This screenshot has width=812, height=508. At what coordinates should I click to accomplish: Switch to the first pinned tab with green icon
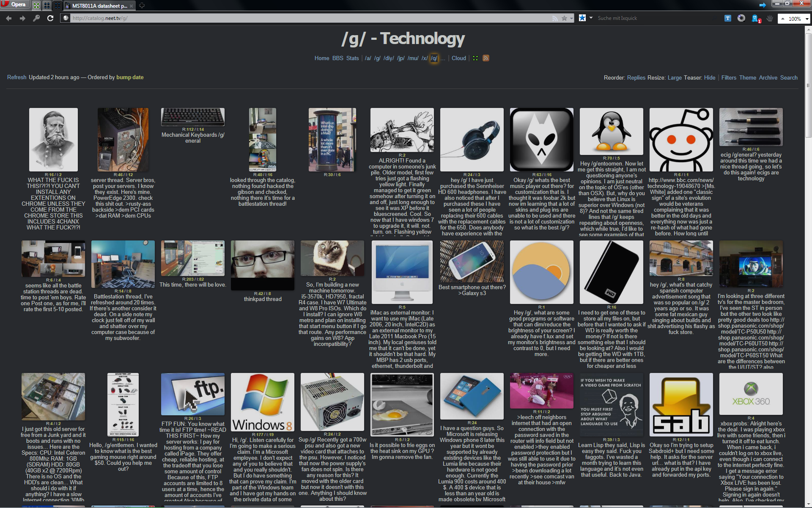pos(36,6)
